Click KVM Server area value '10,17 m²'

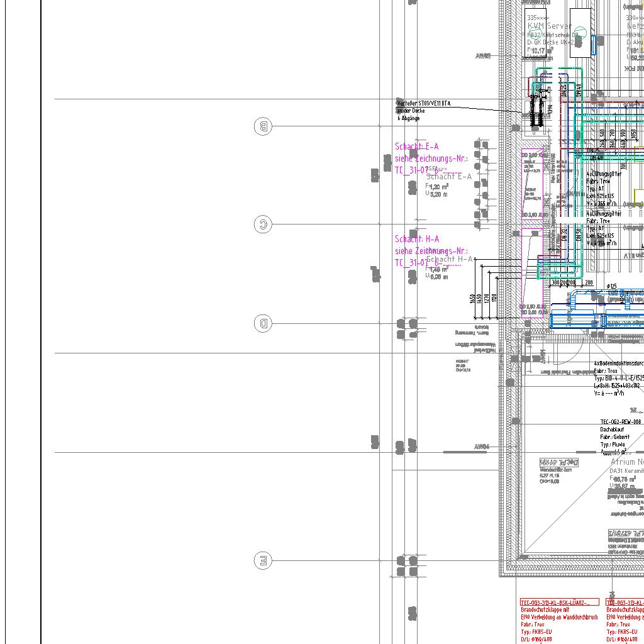pyautogui.click(x=542, y=50)
